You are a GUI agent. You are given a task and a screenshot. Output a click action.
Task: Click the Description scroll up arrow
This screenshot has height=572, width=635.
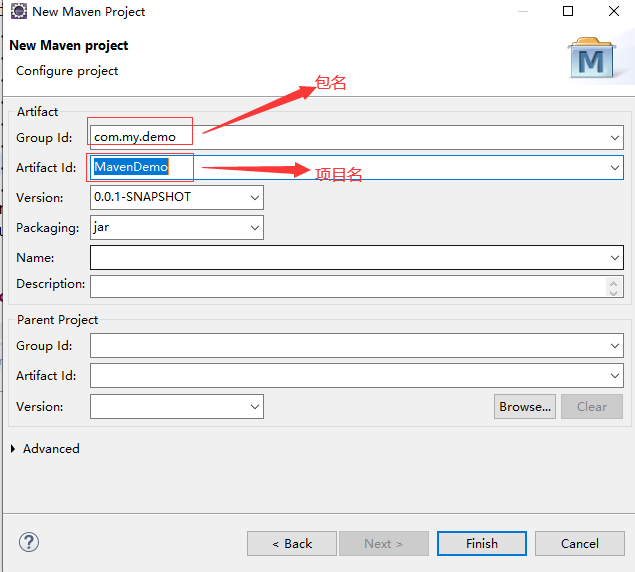coord(614,283)
